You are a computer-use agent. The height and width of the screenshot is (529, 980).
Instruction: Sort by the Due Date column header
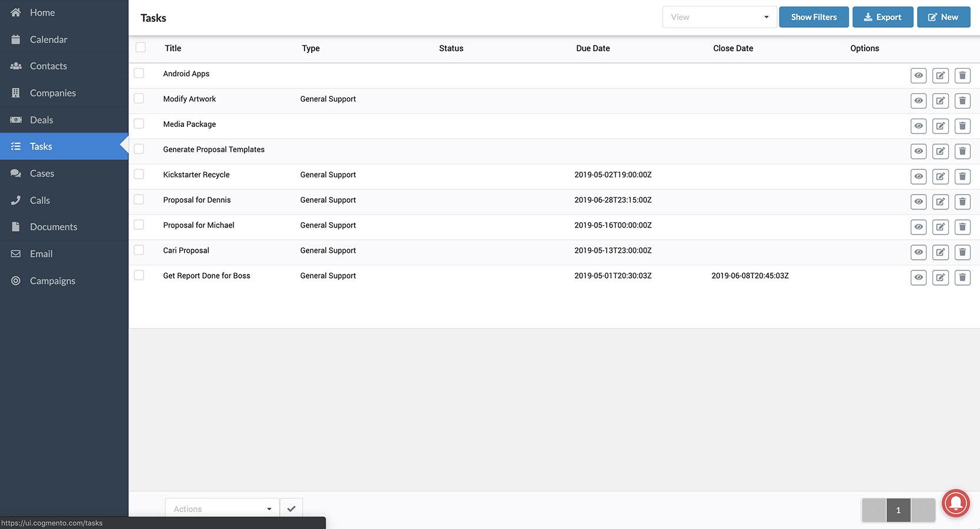(593, 48)
